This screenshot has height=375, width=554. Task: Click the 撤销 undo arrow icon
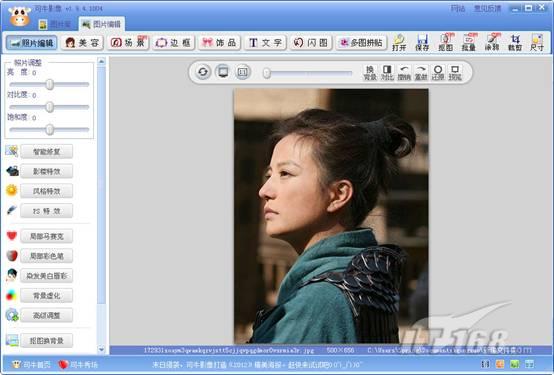(404, 72)
